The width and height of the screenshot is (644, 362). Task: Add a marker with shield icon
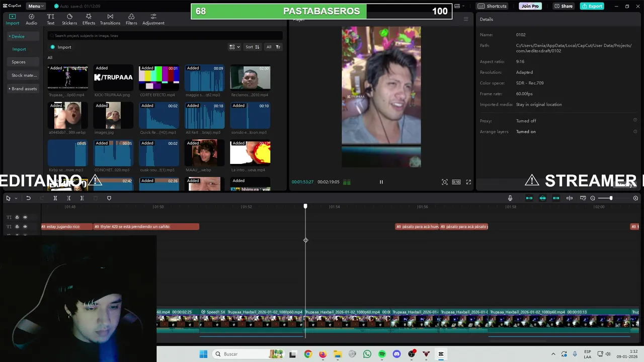(x=109, y=198)
